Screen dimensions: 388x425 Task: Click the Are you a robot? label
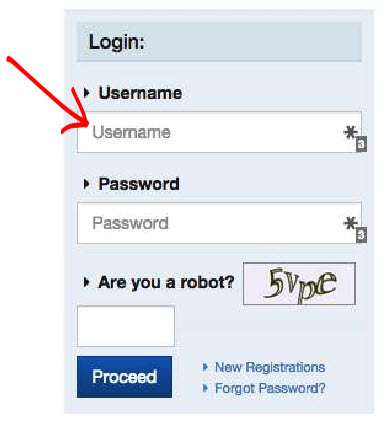pyautogui.click(x=166, y=283)
